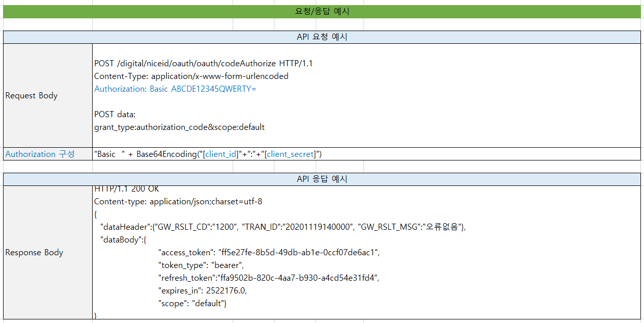Click the dataHeader GW_RSLT_CD line
Image resolution: width=644 pixels, height=323 pixels.
(x=283, y=227)
